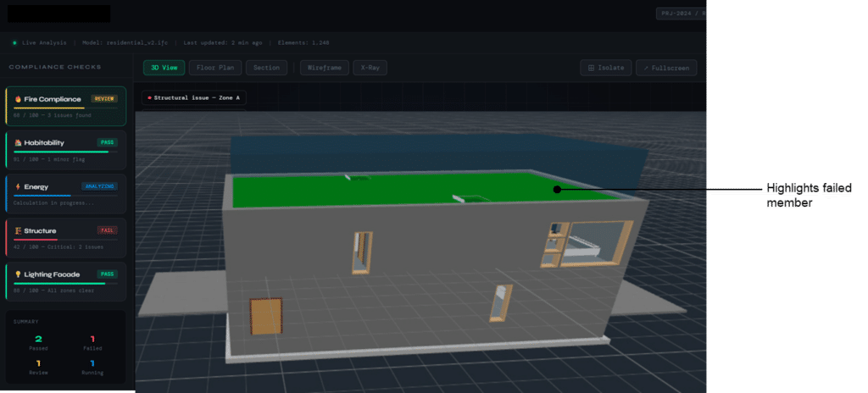868x393 pixels.
Task: Click the Isolate grid icon
Action: [591, 68]
